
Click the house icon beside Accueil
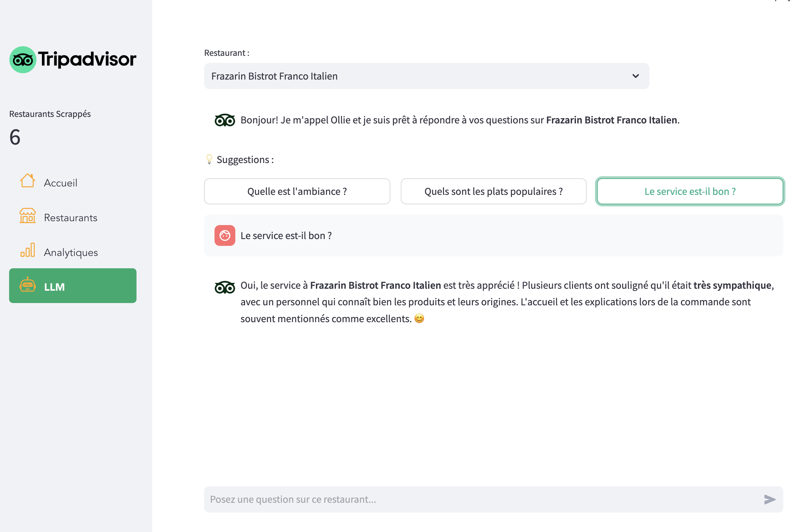(x=28, y=181)
